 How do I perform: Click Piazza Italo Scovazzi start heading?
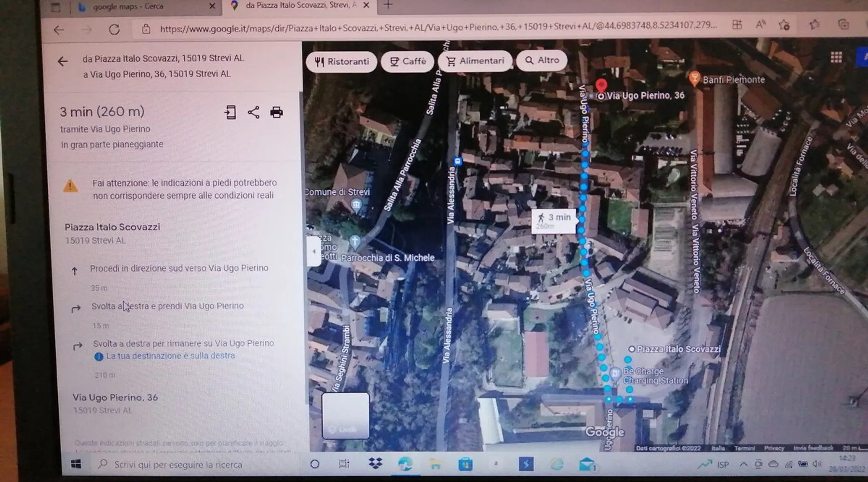[112, 227]
